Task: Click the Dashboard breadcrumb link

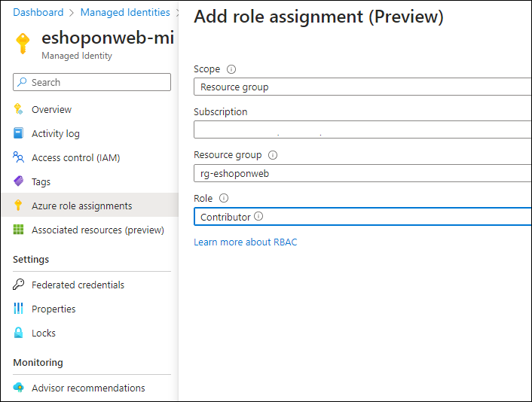Action: point(38,13)
